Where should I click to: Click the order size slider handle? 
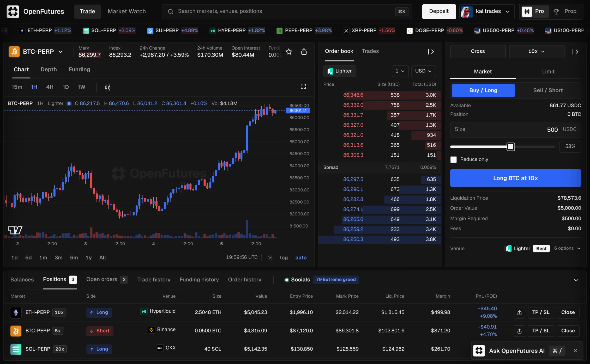(510, 147)
